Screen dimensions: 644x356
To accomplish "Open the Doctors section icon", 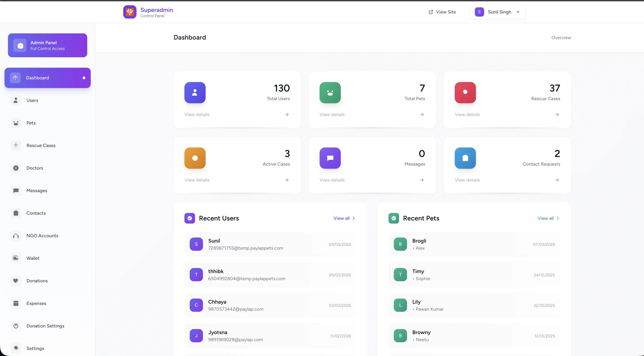I will pos(16,168).
